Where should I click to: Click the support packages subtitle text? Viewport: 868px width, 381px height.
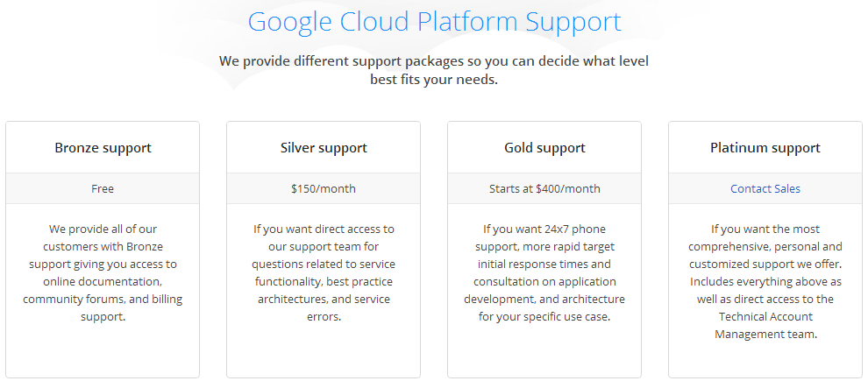pos(434,70)
